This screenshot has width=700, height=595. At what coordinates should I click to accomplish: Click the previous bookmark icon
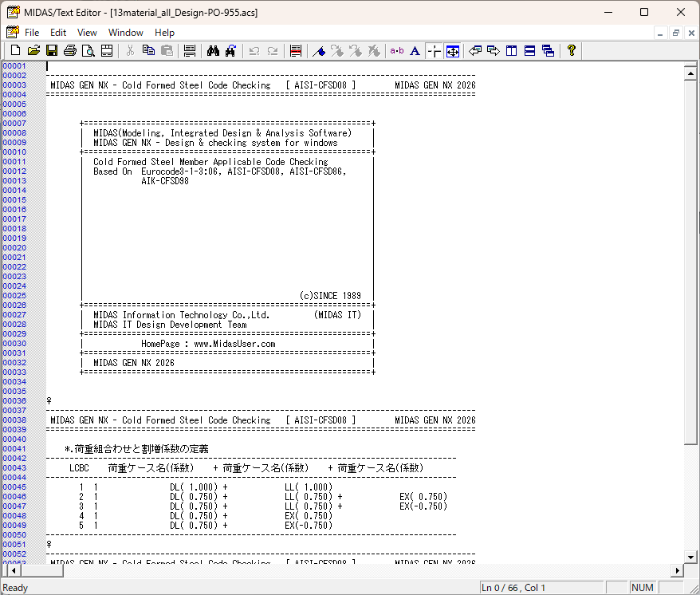(356, 51)
